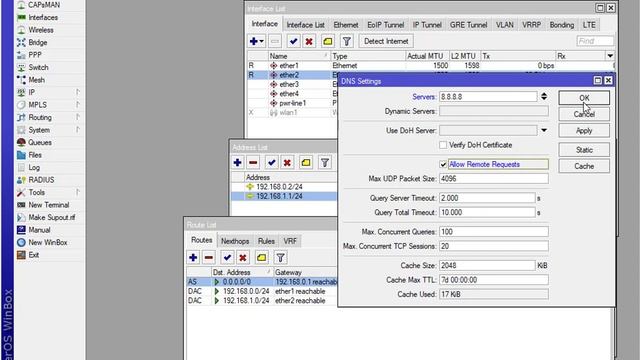
Task: Choose Exit in the sidebar
Action: [x=33, y=255]
